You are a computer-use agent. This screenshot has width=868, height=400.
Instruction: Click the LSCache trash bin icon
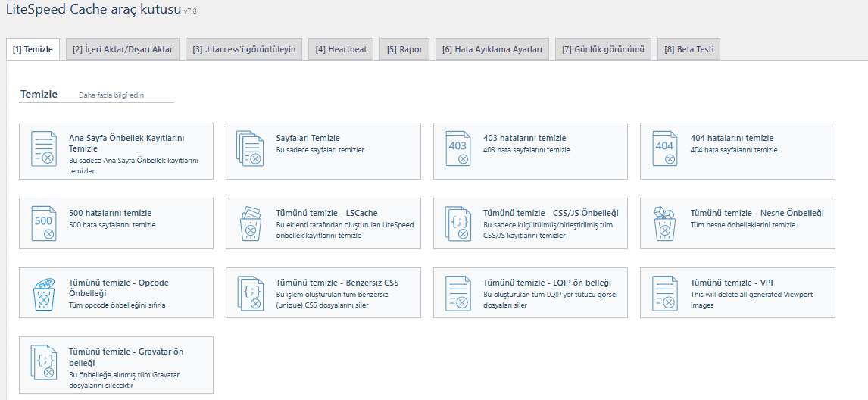point(251,223)
